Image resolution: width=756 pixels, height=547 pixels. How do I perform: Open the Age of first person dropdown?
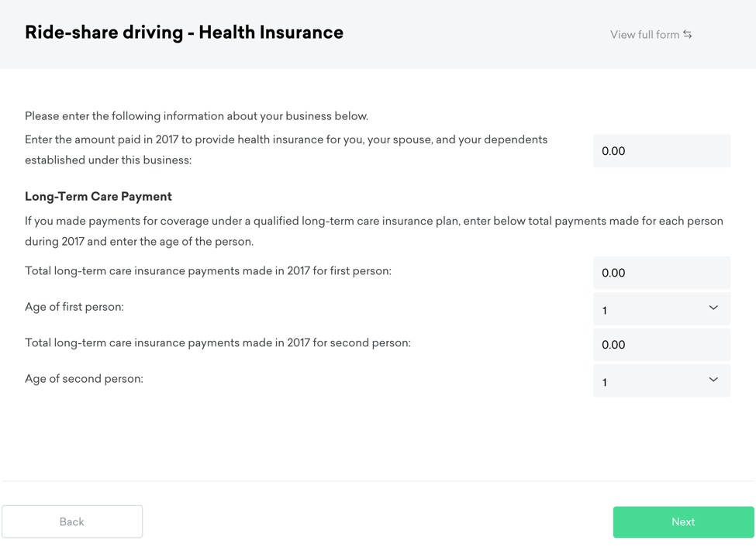pyautogui.click(x=651, y=309)
